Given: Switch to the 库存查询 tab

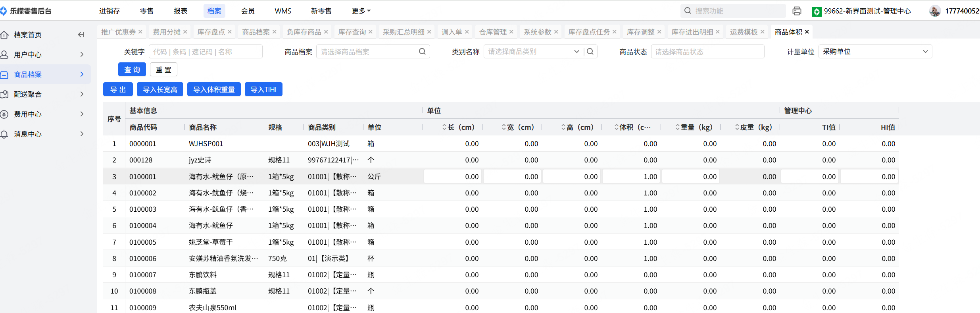Looking at the screenshot, I should click(x=352, y=32).
